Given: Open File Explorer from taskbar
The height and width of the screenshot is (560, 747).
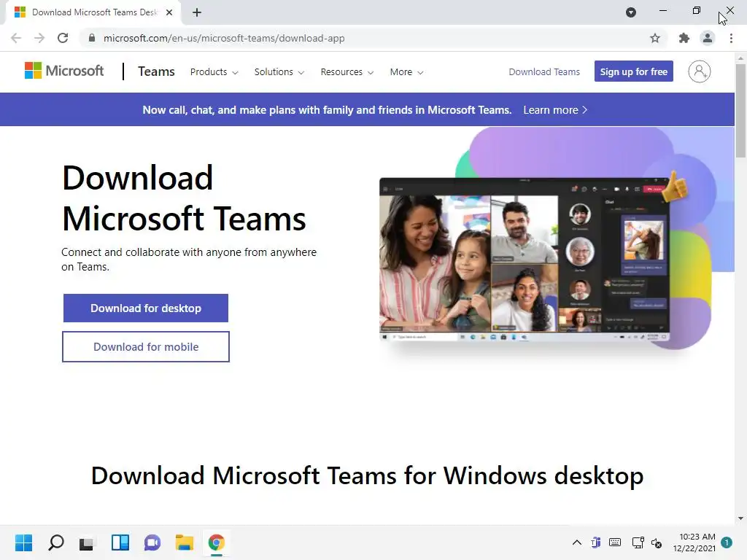Looking at the screenshot, I should click(x=185, y=542).
